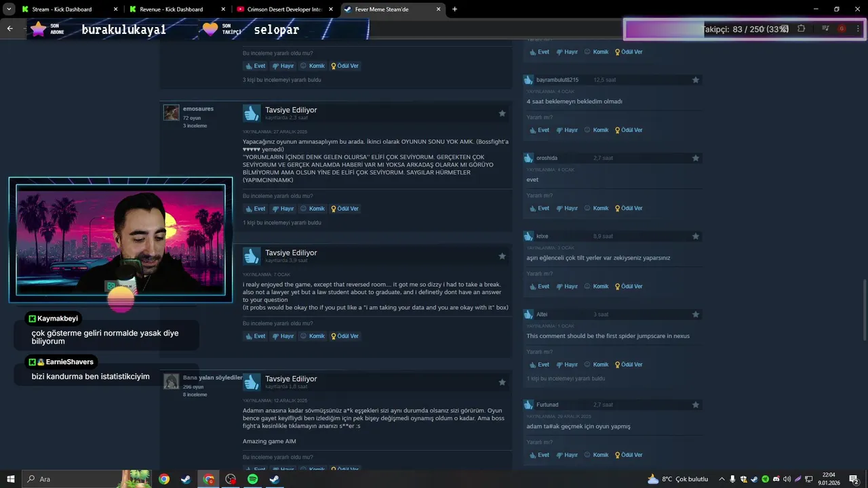Open OBS Studio from the taskbar

[x=231, y=479]
